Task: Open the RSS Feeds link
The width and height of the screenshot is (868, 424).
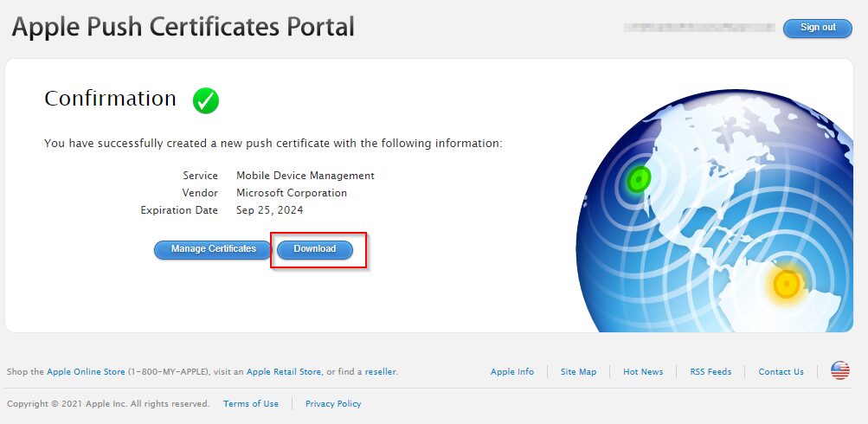Action: coord(710,372)
